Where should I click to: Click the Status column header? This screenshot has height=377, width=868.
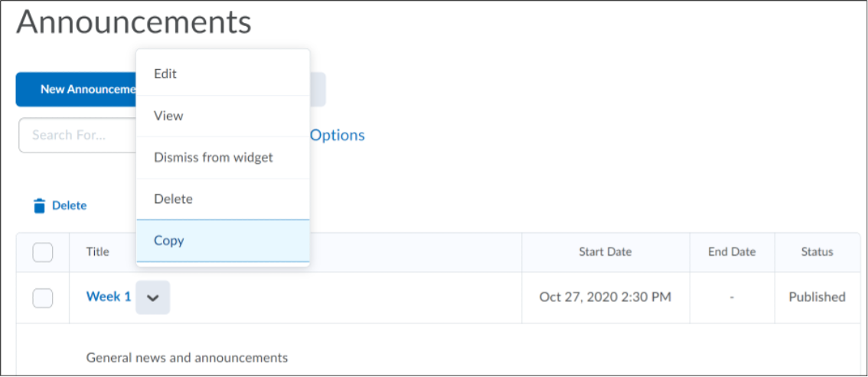[817, 252]
